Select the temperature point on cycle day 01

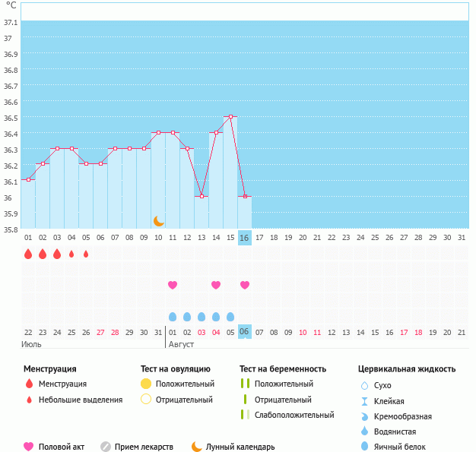(28, 179)
